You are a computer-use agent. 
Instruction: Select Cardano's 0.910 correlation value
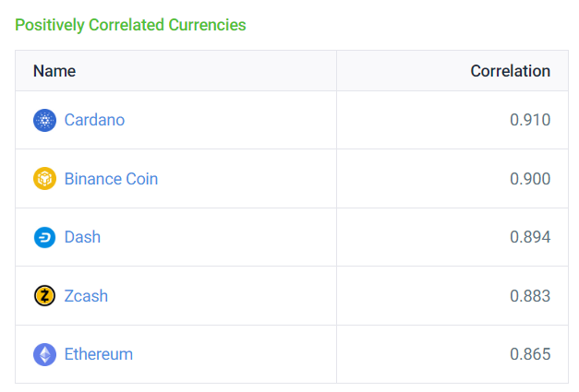(530, 120)
